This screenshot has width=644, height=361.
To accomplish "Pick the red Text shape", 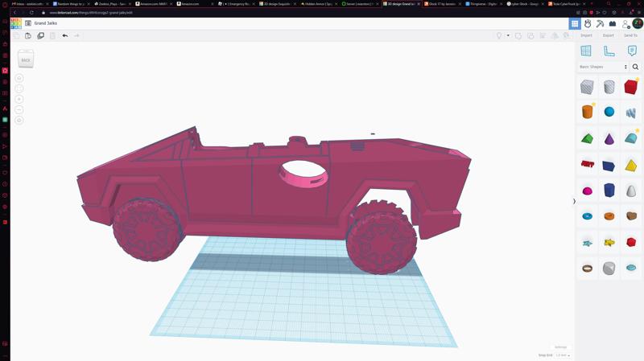I will (588, 164).
